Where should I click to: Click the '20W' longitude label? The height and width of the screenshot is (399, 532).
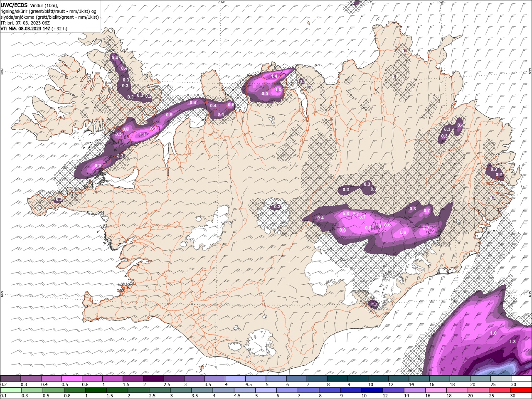(221, 2)
